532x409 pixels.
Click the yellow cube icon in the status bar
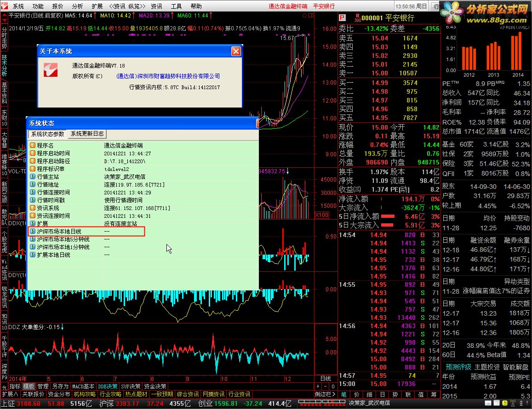click(x=505, y=403)
